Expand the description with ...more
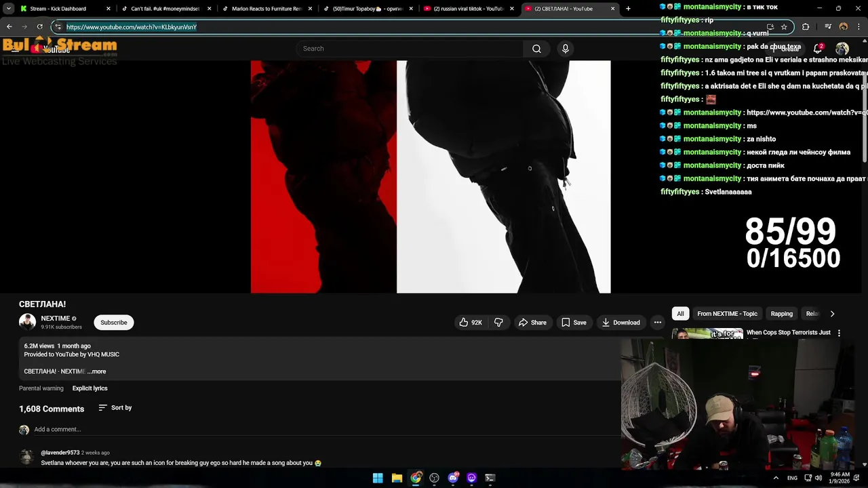 tap(96, 371)
